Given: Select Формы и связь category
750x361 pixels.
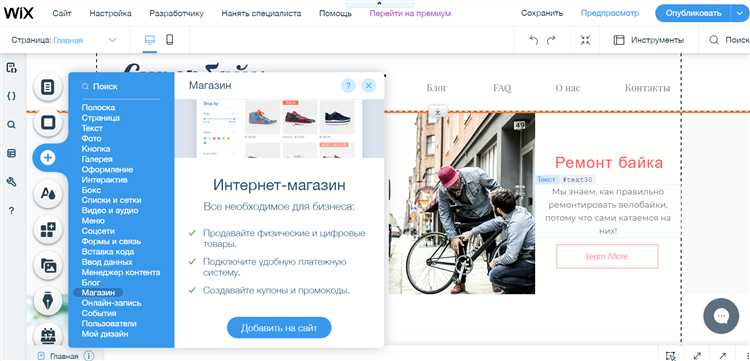Looking at the screenshot, I should (111, 241).
